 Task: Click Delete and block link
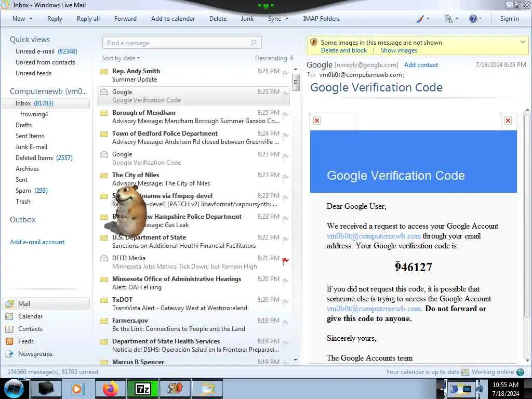(x=344, y=50)
